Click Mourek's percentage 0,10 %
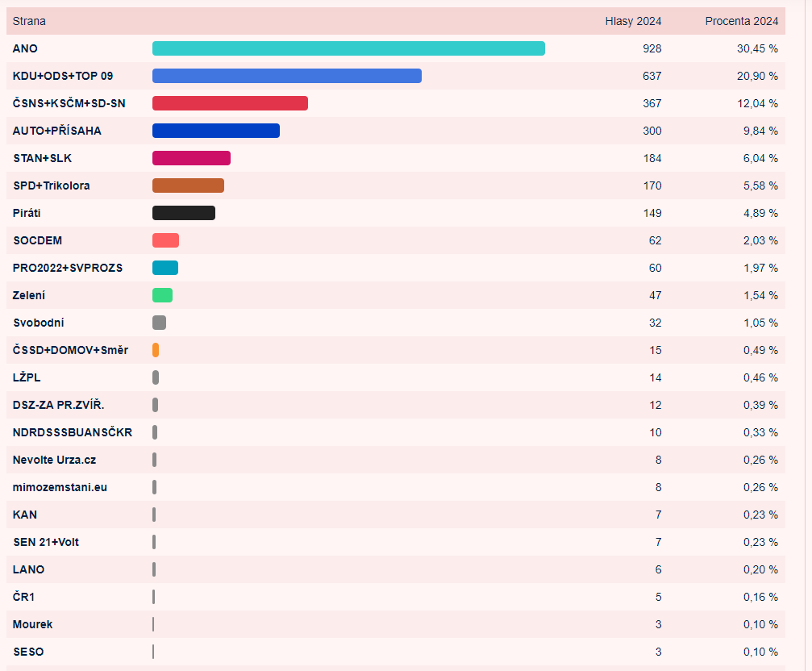Viewport: 812px width, 671px height. click(760, 625)
